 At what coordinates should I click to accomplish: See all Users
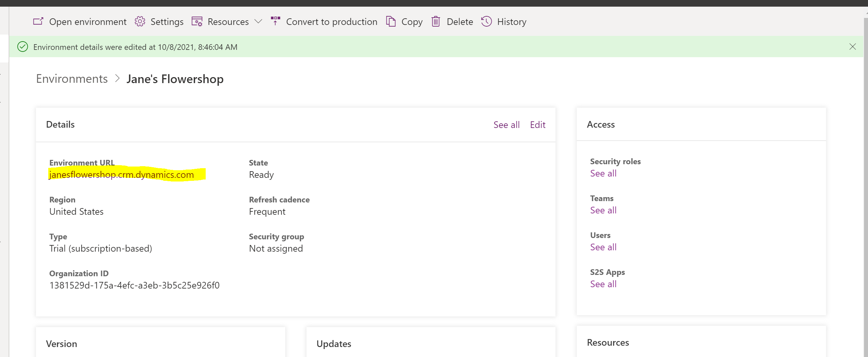coord(603,247)
